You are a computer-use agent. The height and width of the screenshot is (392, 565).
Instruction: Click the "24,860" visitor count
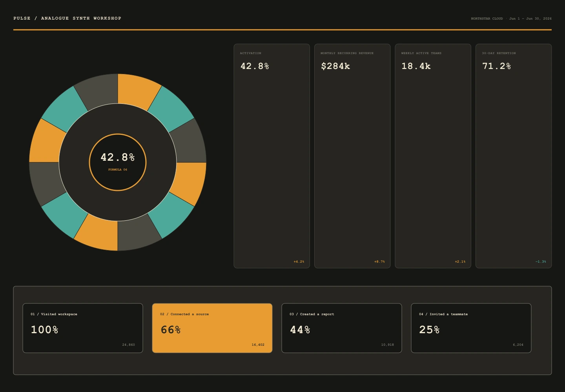tap(128, 345)
